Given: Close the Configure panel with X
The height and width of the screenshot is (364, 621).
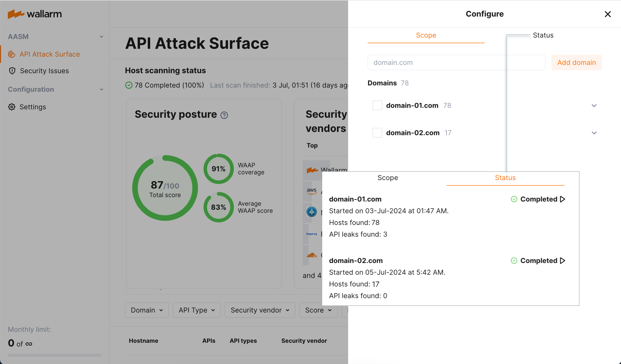Looking at the screenshot, I should [x=607, y=14].
